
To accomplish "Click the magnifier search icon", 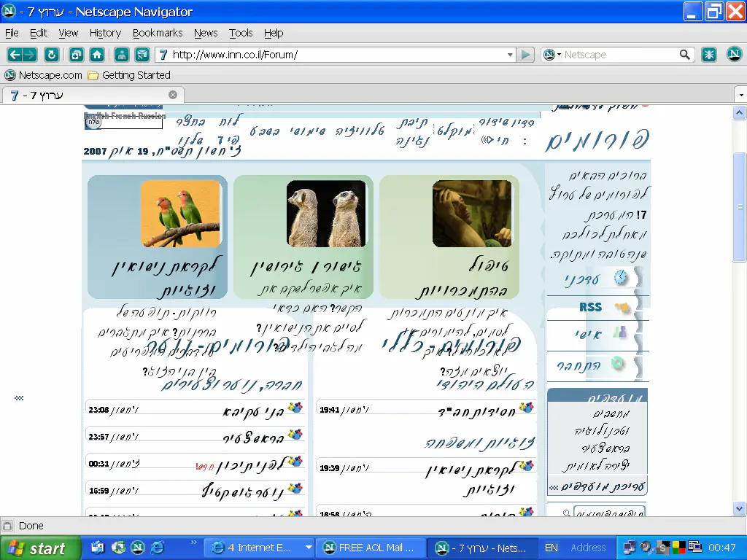I will 684,55.
